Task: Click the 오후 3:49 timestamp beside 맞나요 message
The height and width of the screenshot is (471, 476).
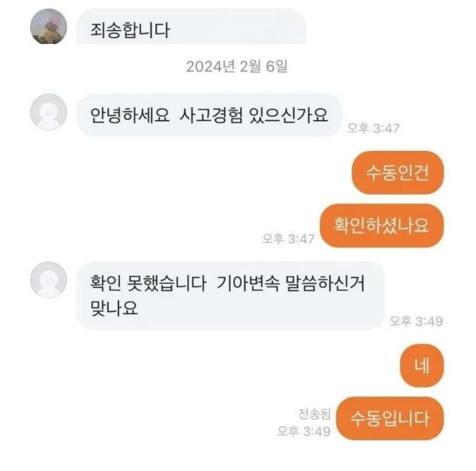Action: pyautogui.click(x=416, y=321)
